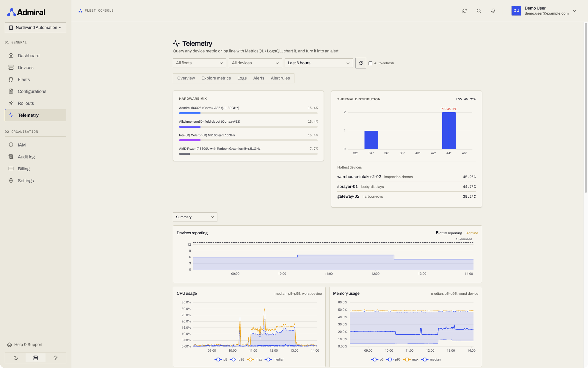Toggle p5 series in Memory usage legend

377,360
